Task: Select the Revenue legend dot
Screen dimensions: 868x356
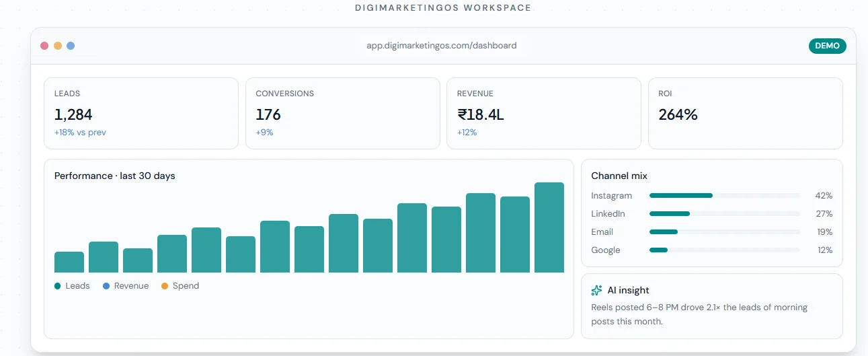Action: 106,286
